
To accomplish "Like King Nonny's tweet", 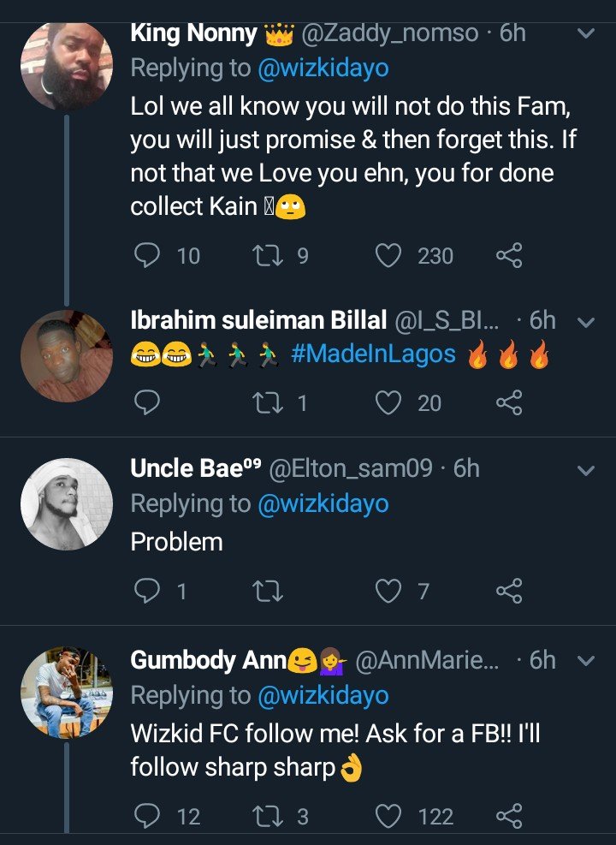I will coord(389,255).
